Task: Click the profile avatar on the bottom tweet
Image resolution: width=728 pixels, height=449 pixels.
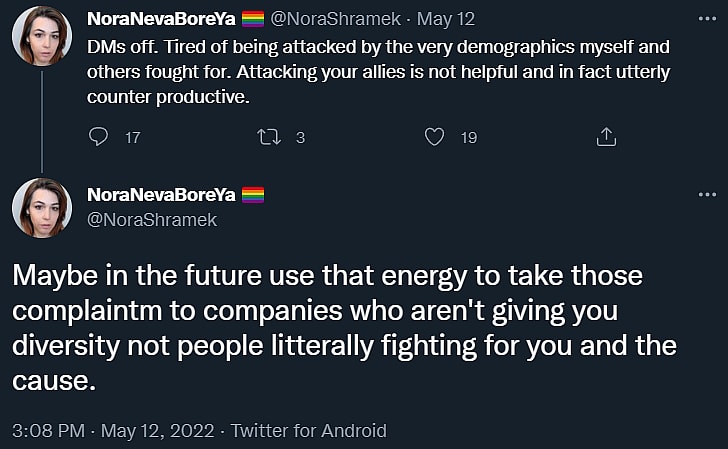Action: click(x=41, y=208)
